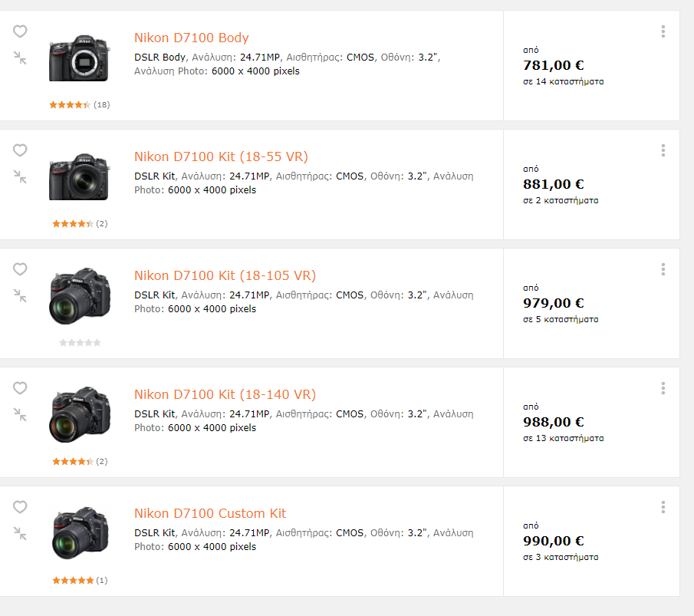This screenshot has width=694, height=616.
Task: Click the 881,00 € price
Action: (553, 184)
